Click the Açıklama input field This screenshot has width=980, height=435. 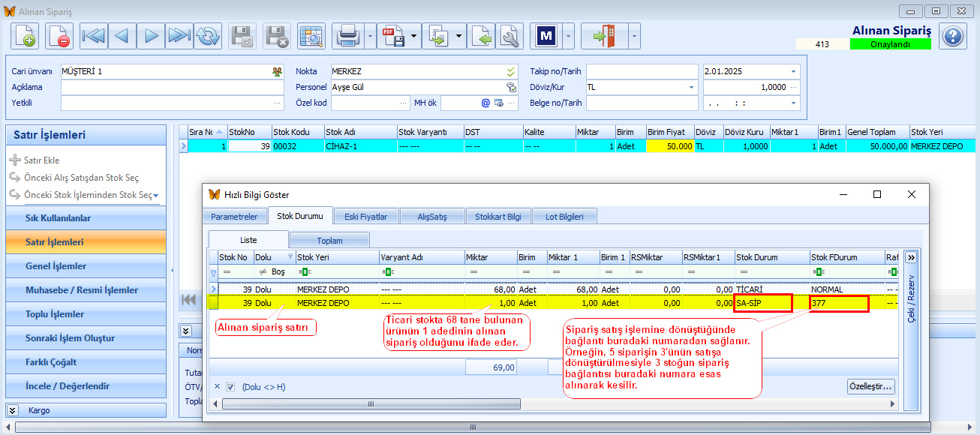pos(172,87)
